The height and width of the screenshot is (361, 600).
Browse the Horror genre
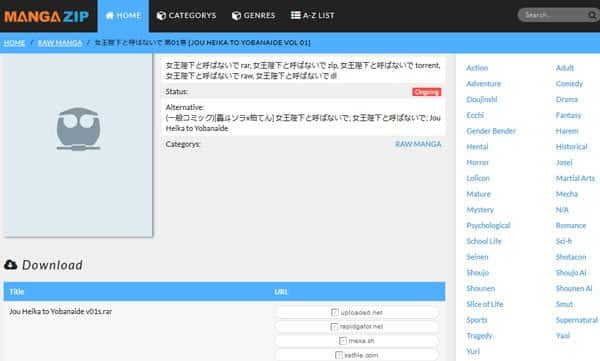[x=477, y=163]
